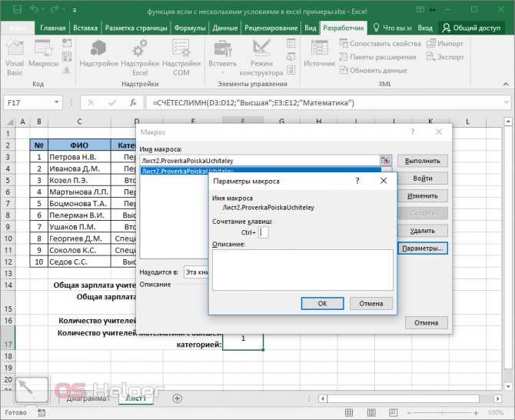The height and width of the screenshot is (420, 515).
Task: Click zoom out minus on zoom slider
Action: pyautogui.click(x=409, y=413)
